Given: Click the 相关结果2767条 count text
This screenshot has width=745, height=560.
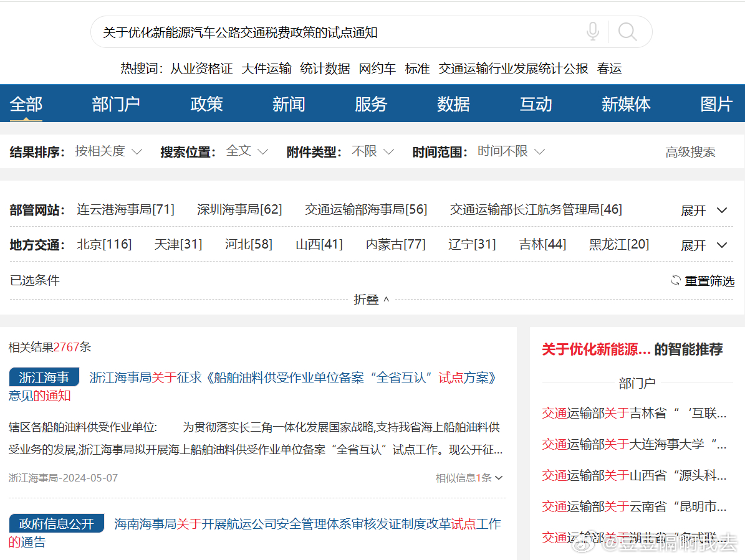Looking at the screenshot, I should (50, 347).
